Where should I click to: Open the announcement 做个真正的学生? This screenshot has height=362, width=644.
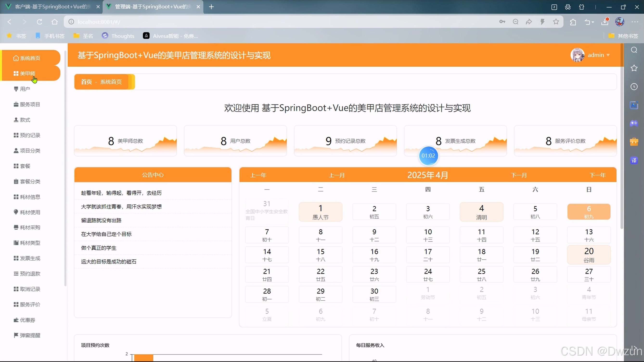[x=99, y=248]
